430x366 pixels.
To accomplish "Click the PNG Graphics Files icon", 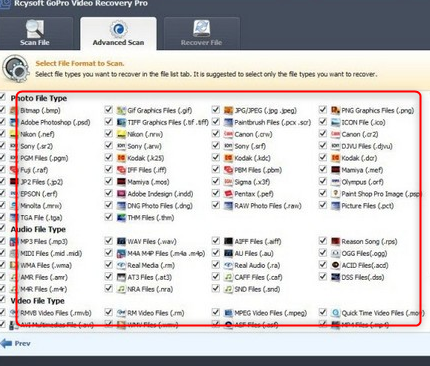I will (335, 110).
